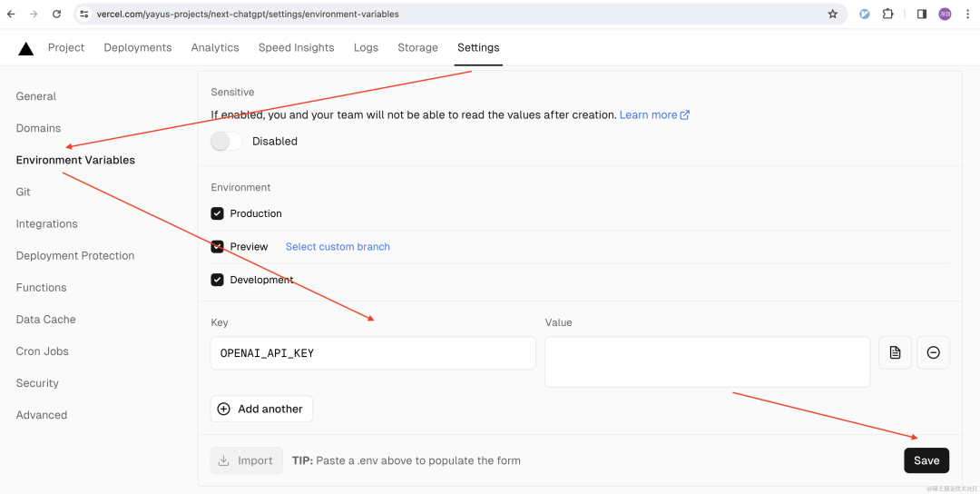Go back with browser back arrow
Image resolution: width=980 pixels, height=494 pixels.
click(x=11, y=14)
